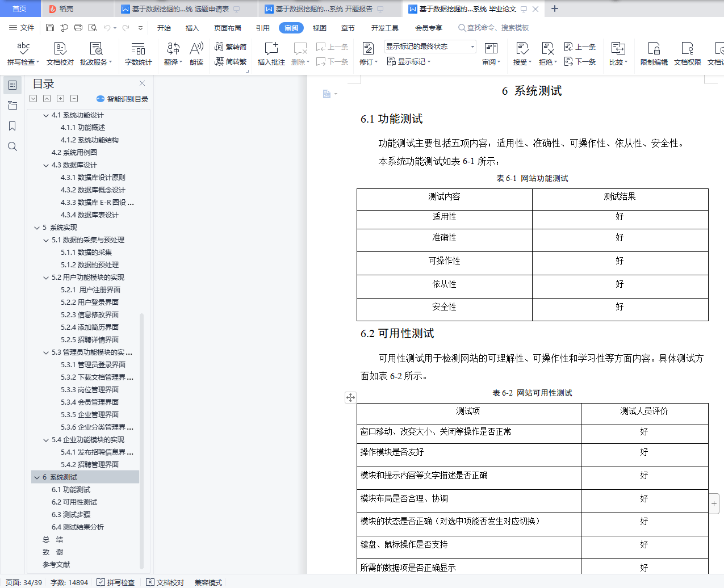Switch to the 页面布局 ribbon tab
This screenshot has height=588, width=724.
228,28
